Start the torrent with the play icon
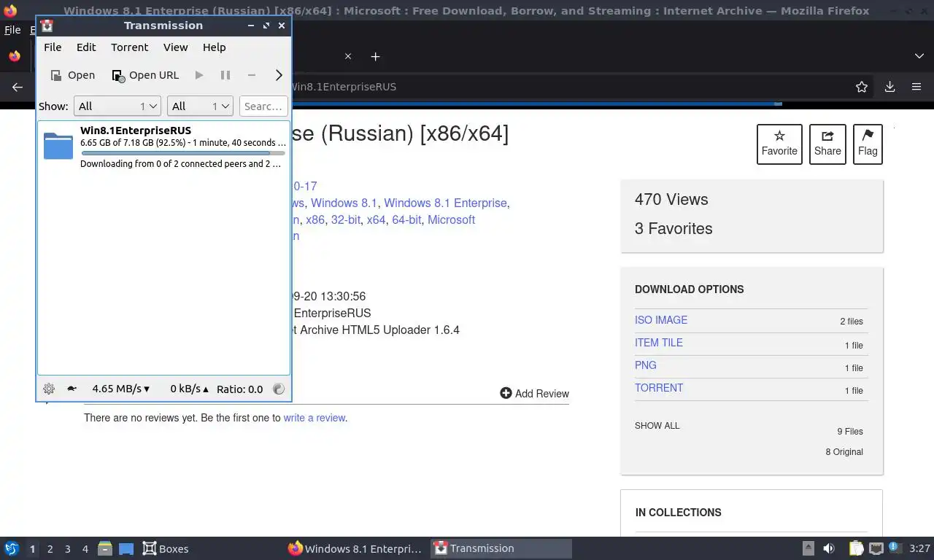The image size is (934, 560). click(198, 75)
